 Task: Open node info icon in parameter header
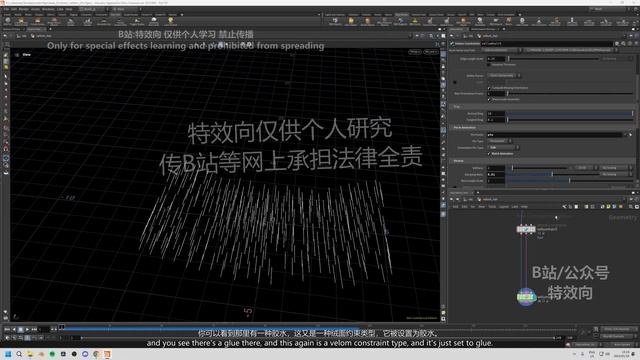(x=629, y=43)
